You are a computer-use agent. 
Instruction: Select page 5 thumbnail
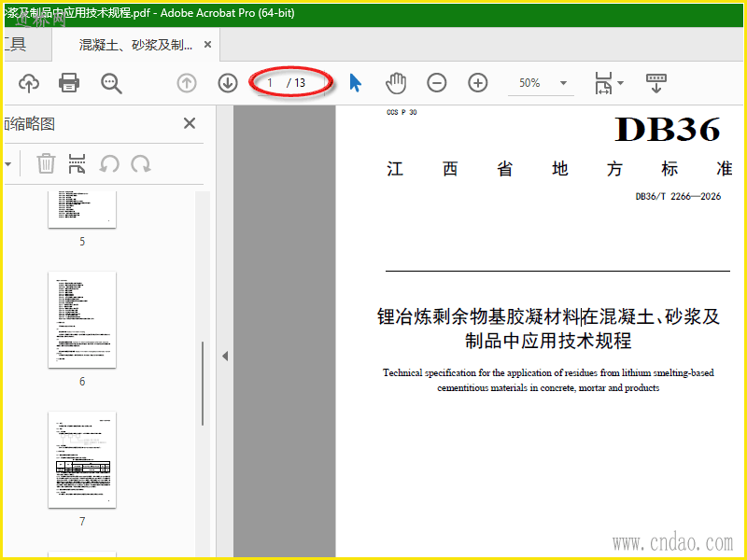(x=82, y=209)
